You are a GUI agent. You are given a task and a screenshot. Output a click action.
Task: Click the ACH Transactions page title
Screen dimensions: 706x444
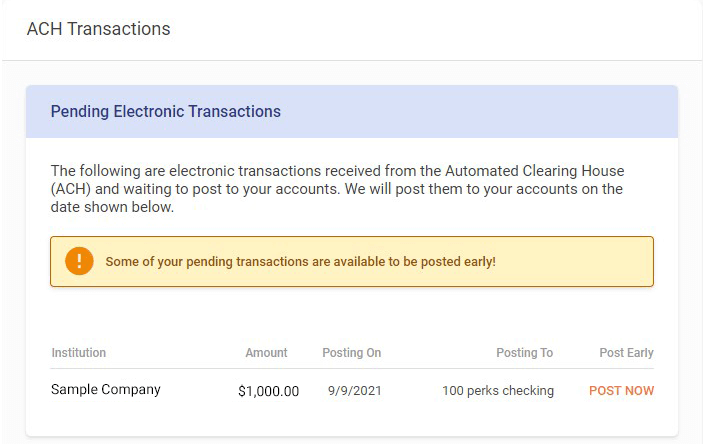click(98, 29)
